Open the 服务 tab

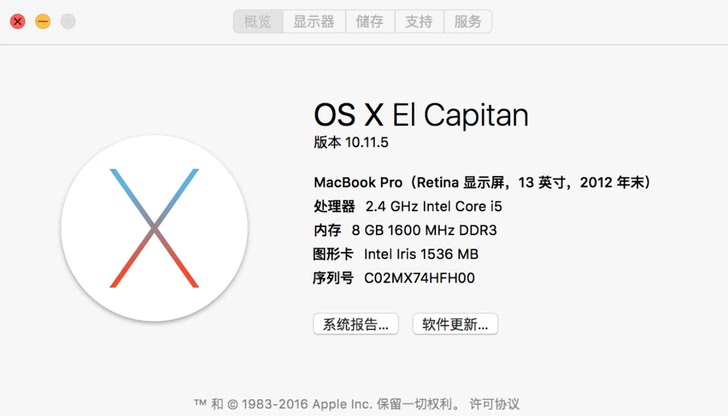[x=468, y=21]
